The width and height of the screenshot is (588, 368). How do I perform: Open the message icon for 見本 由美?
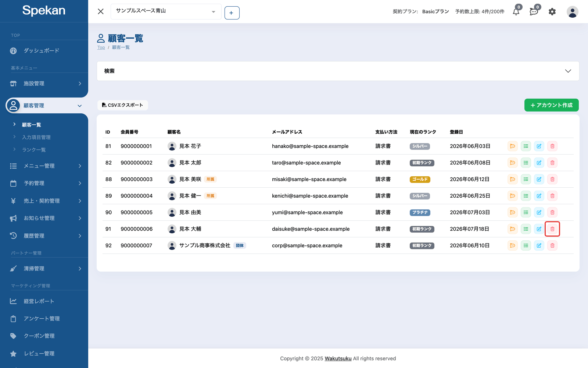pos(513,212)
